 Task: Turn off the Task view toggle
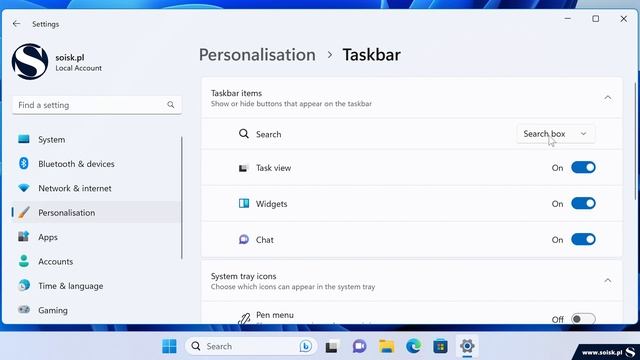coord(583,167)
